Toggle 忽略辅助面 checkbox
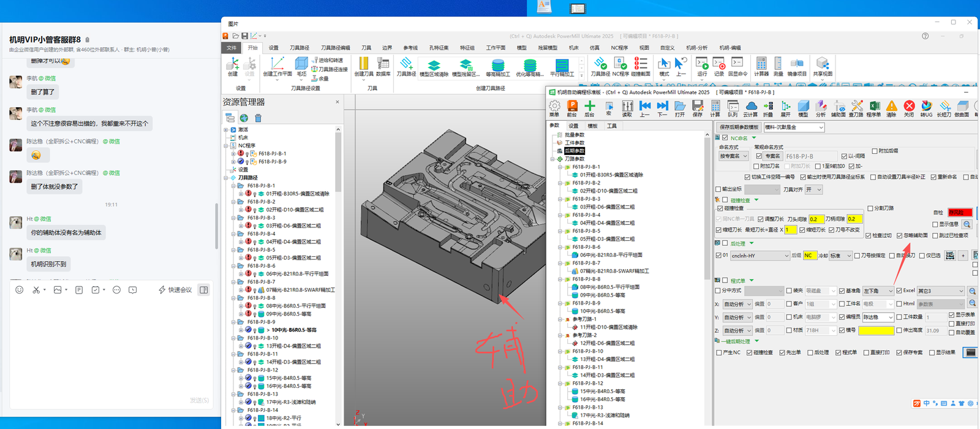The width and height of the screenshot is (980, 429). 900,235
